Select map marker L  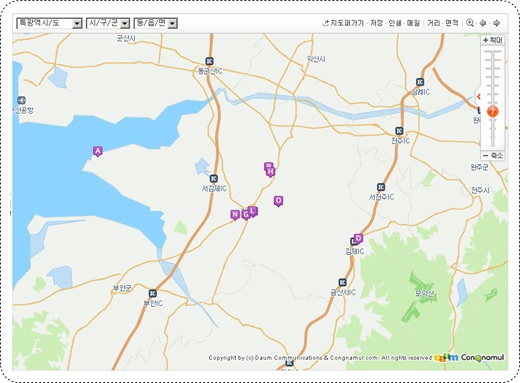[x=253, y=211]
